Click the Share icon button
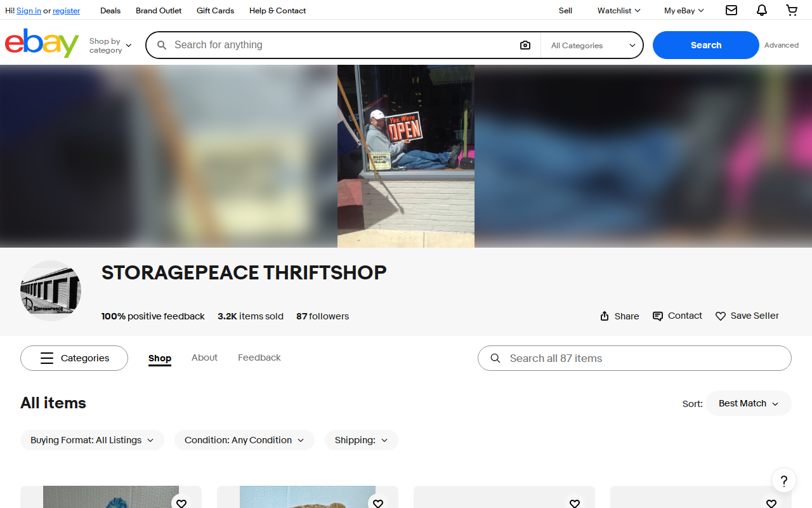 [x=619, y=316]
